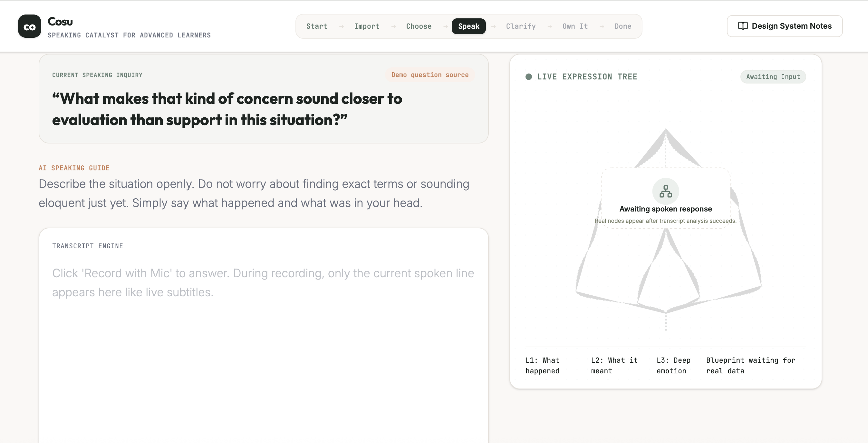The width and height of the screenshot is (868, 443).
Task: Click the Demo question source badge
Action: (x=429, y=75)
